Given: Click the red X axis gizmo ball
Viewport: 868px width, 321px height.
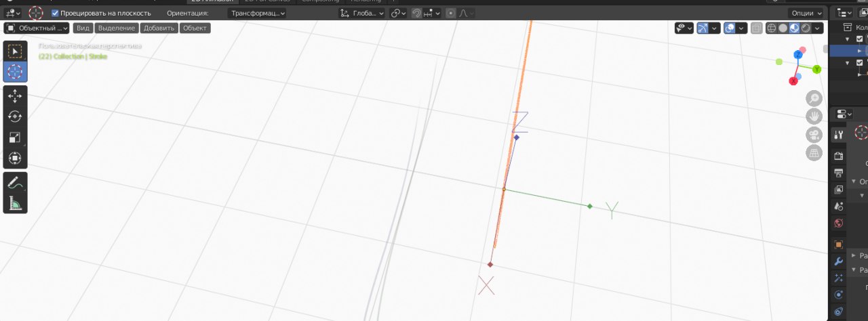Looking at the screenshot, I should (x=793, y=81).
